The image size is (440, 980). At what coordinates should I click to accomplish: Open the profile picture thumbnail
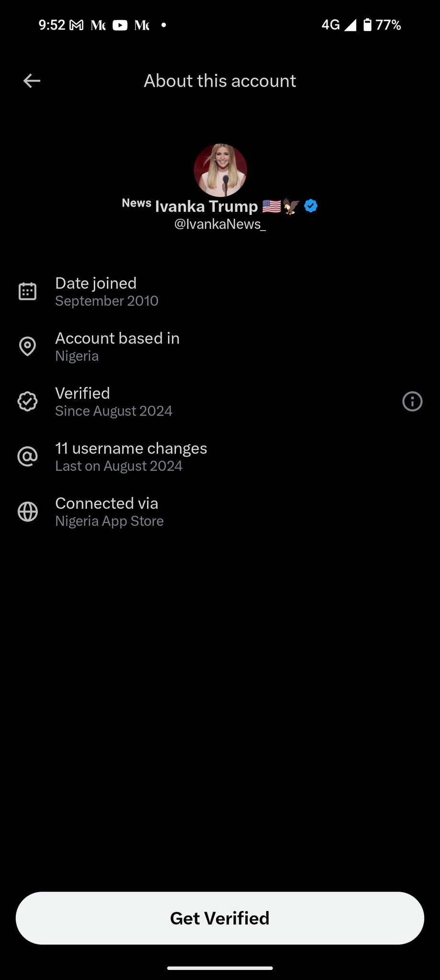click(220, 170)
